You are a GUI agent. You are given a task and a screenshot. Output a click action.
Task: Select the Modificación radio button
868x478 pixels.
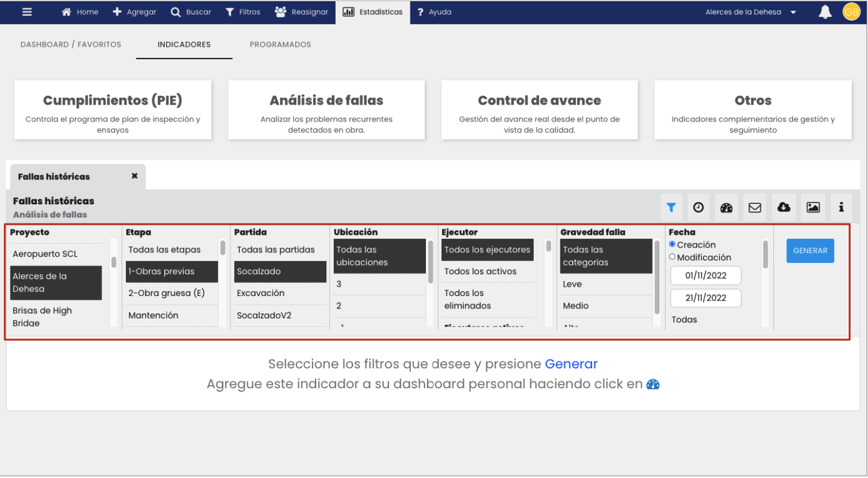point(672,257)
